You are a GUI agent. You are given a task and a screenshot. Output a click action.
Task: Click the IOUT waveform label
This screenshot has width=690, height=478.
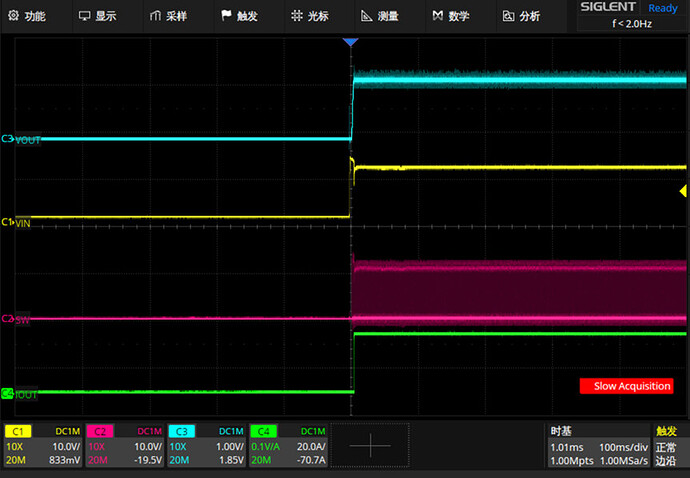tap(26, 395)
